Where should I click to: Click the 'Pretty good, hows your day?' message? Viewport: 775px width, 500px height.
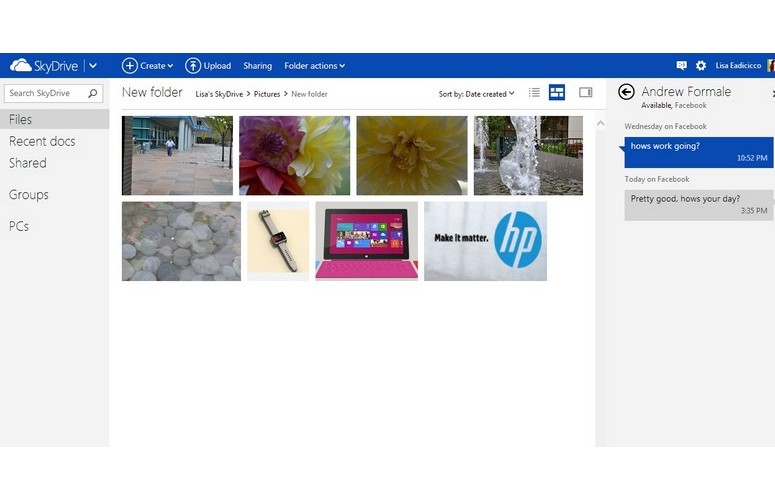pos(698,205)
